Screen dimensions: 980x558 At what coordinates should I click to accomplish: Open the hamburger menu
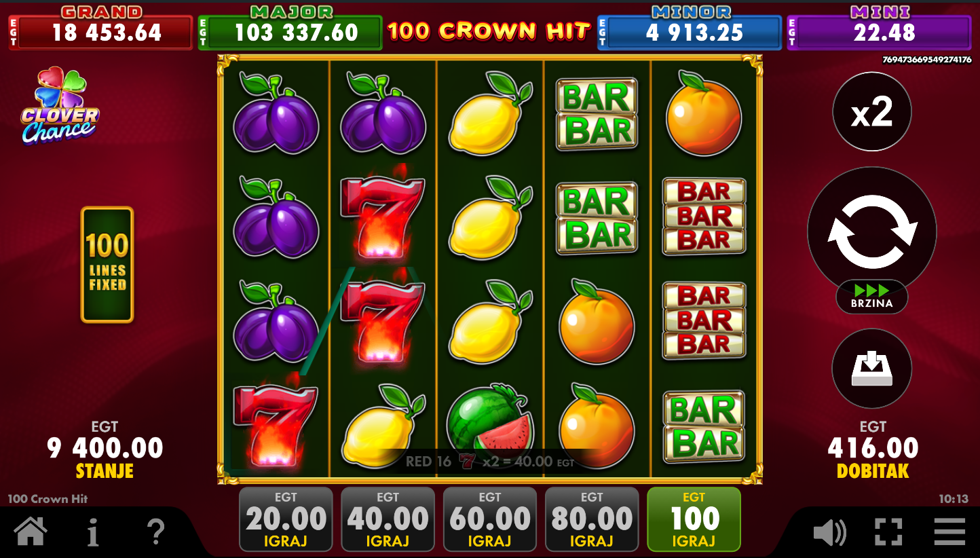pyautogui.click(x=949, y=532)
